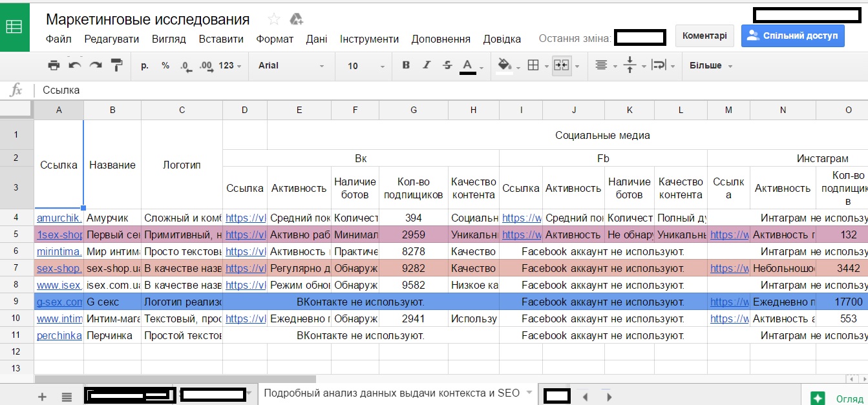This screenshot has width=868, height=405.
Task: Toggle merge cells button
Action: [562, 65]
